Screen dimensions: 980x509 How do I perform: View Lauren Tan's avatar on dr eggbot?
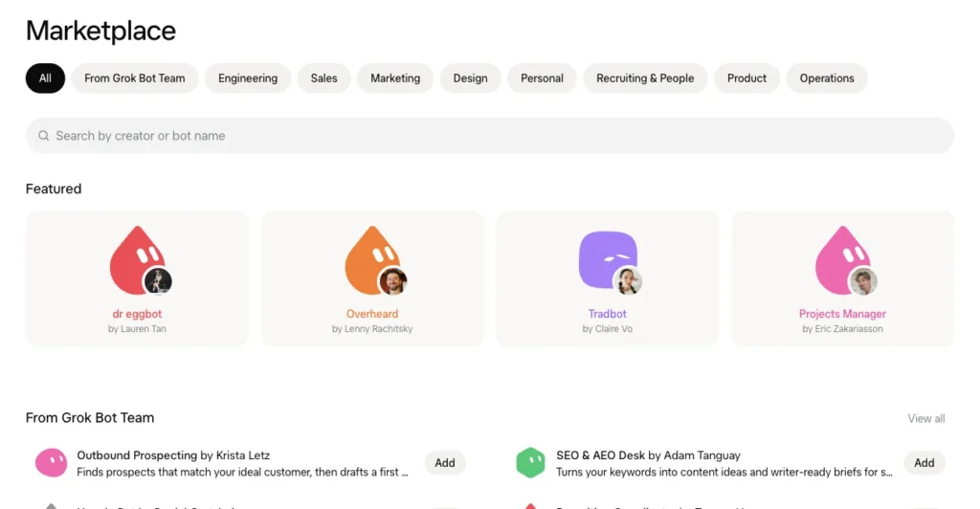click(158, 281)
